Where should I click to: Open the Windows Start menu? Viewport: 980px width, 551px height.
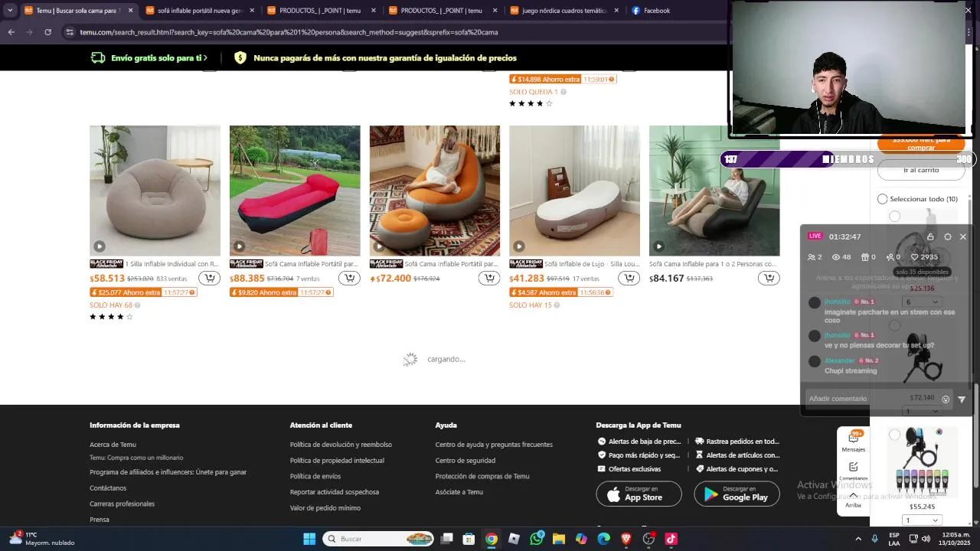(309, 539)
